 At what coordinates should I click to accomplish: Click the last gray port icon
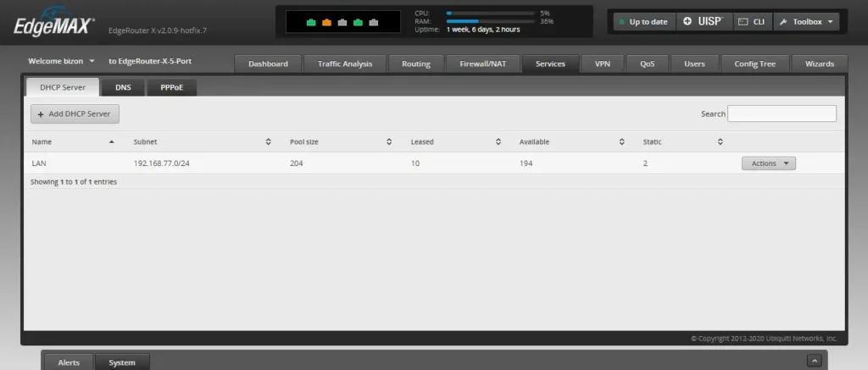374,23
